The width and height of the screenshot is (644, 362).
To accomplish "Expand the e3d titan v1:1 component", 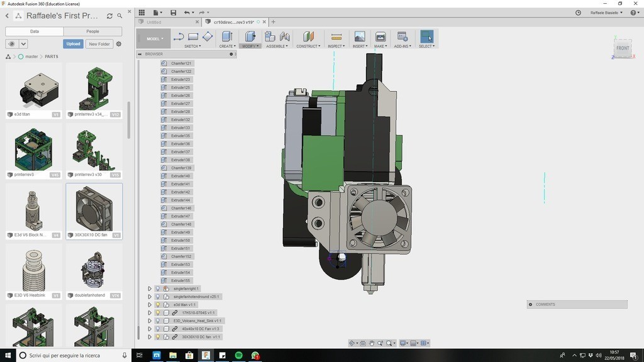I will tap(150, 305).
